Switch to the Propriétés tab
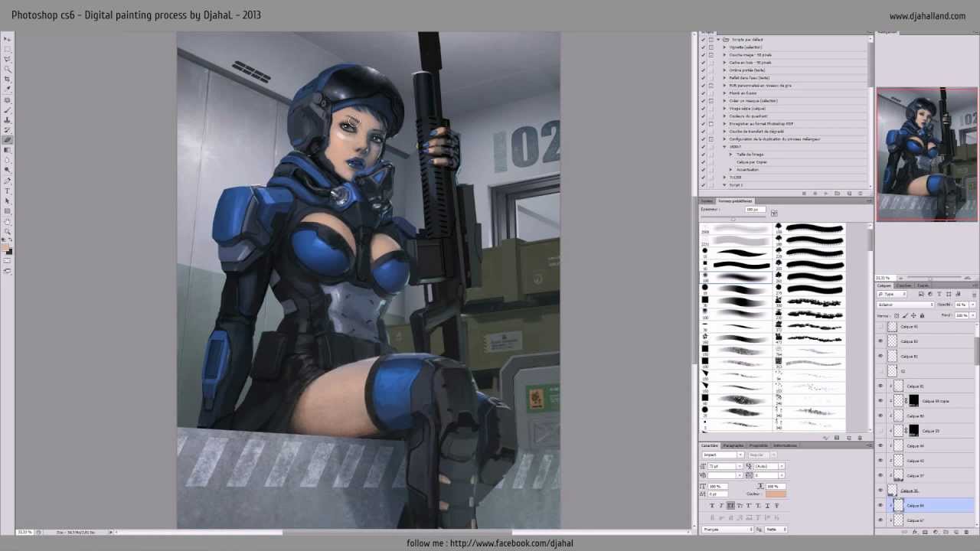Image resolution: width=980 pixels, height=551 pixels. pyautogui.click(x=758, y=445)
